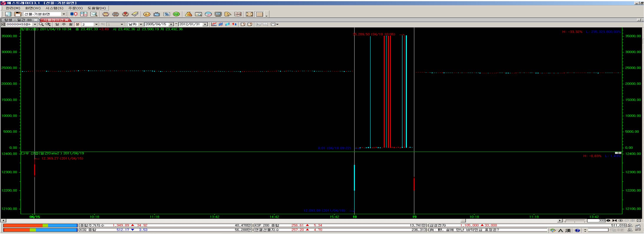The width and height of the screenshot is (644, 234).
Task: Click the green YL icon
Action: (177, 14)
